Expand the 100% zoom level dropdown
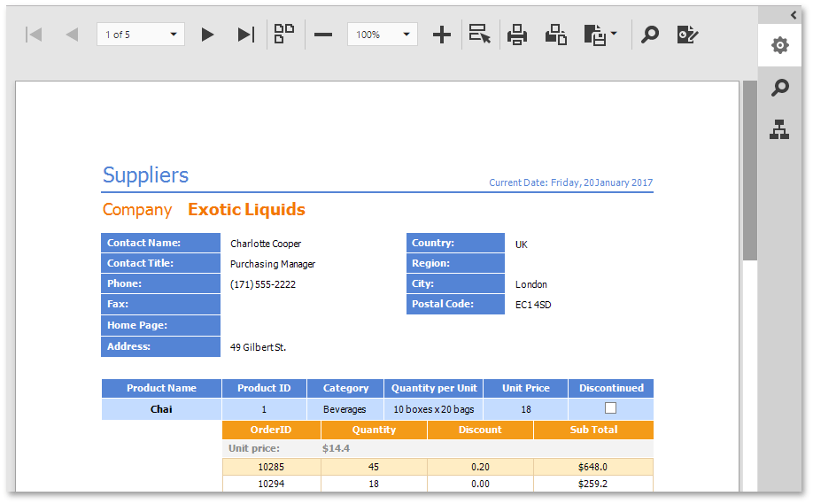Viewport: 813px width, 504px height. click(x=406, y=35)
